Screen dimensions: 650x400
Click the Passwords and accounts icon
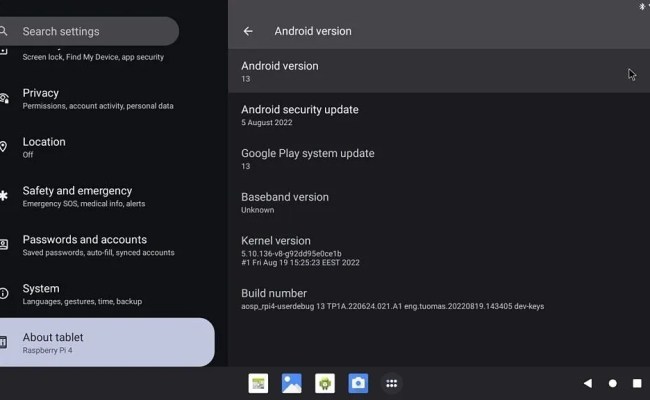pos(4,245)
